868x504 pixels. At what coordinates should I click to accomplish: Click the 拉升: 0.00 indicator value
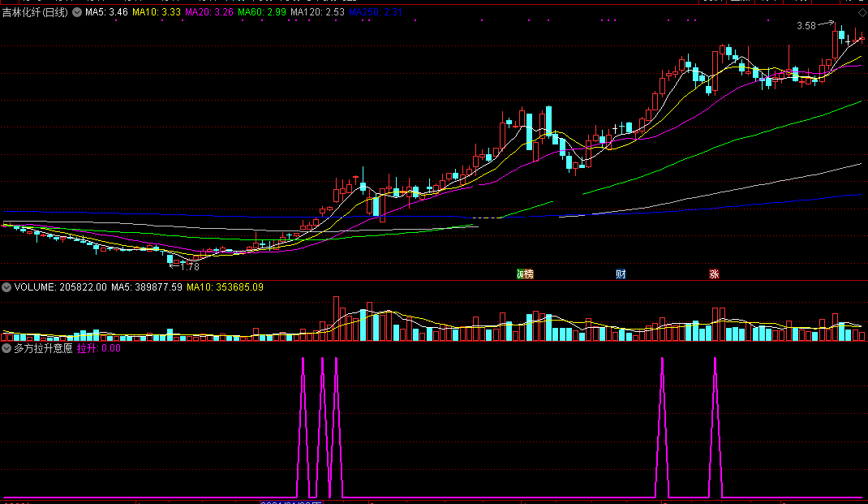pos(99,348)
